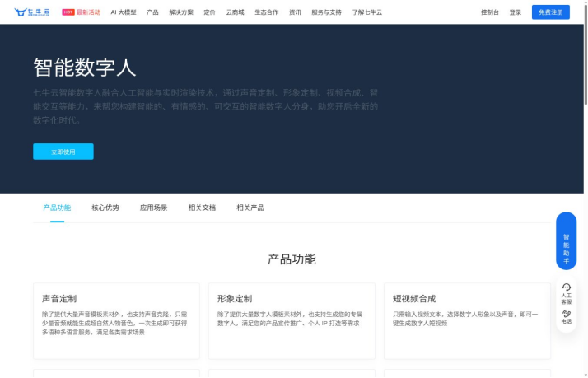Open the 声音定制 feature card
588x378 pixels.
point(116,321)
